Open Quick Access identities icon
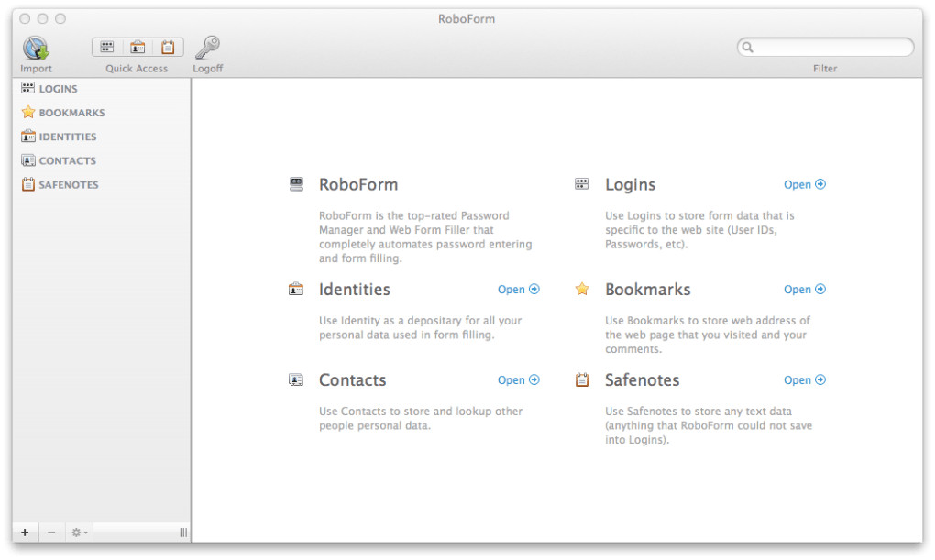 [137, 47]
